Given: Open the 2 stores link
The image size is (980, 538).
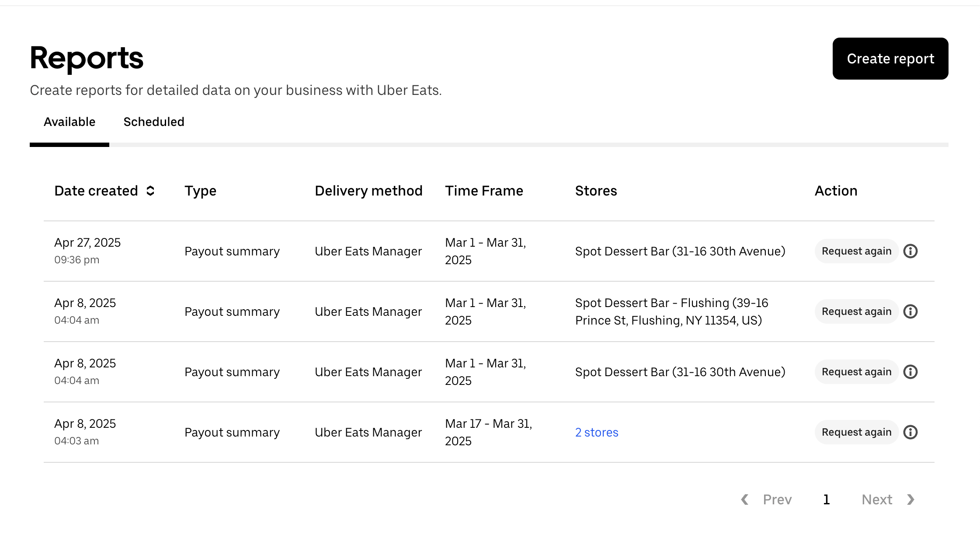Looking at the screenshot, I should pyautogui.click(x=597, y=432).
